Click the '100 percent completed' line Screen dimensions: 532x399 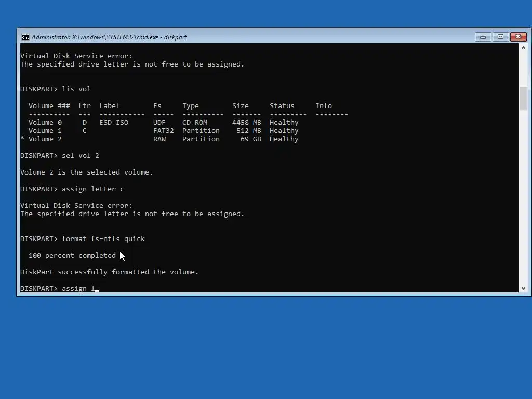tap(72, 255)
